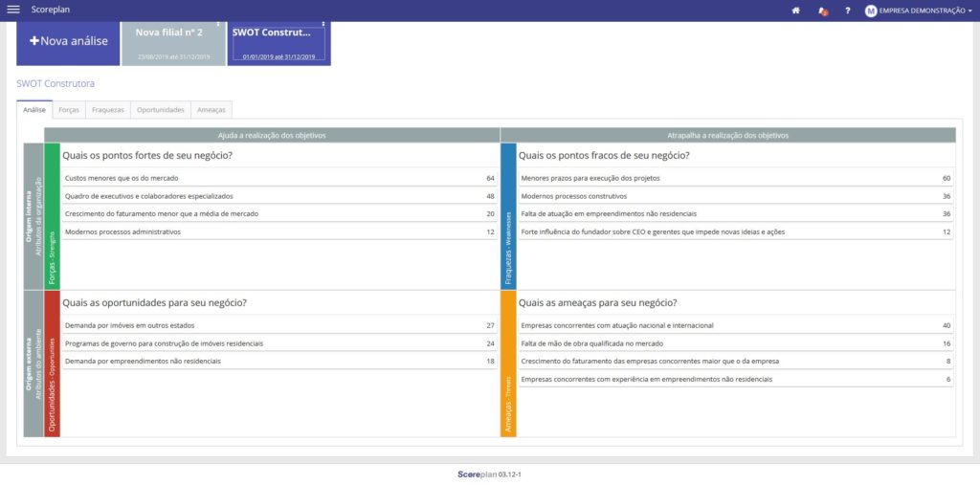Switch to the Ameaças tab
980x485 pixels.
point(212,110)
